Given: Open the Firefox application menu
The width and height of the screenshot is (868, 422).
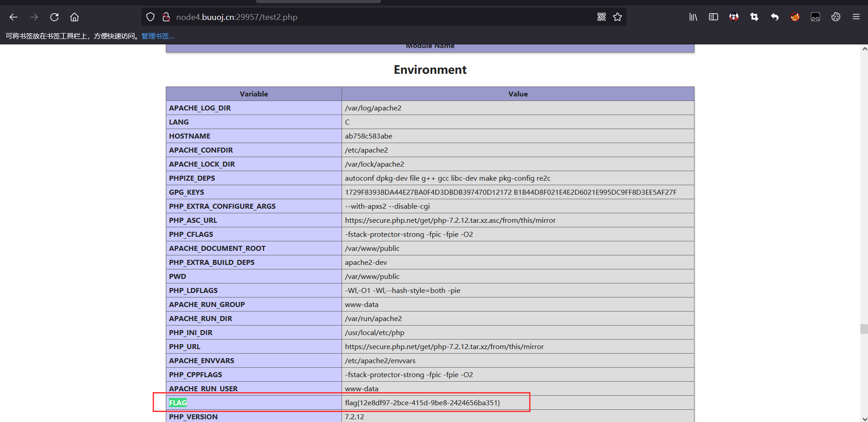Looking at the screenshot, I should tap(856, 17).
